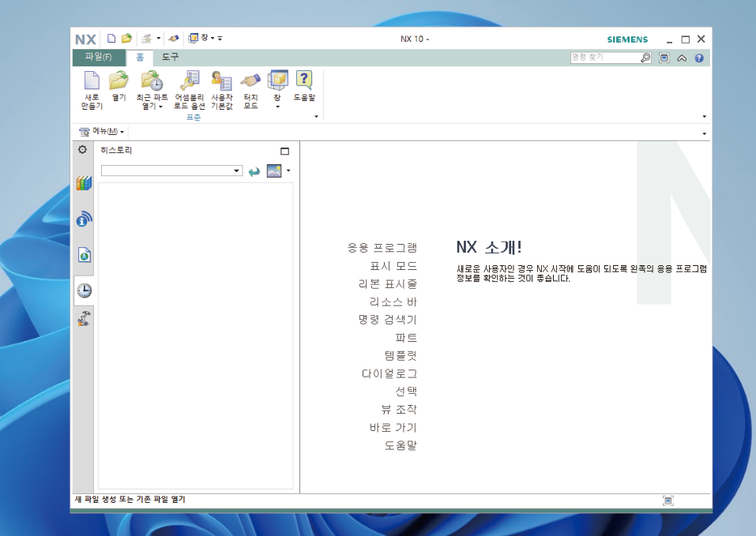The width and height of the screenshot is (756, 536).
Task: Select the Command Finder (명령 검색기) link
Action: click(x=388, y=320)
